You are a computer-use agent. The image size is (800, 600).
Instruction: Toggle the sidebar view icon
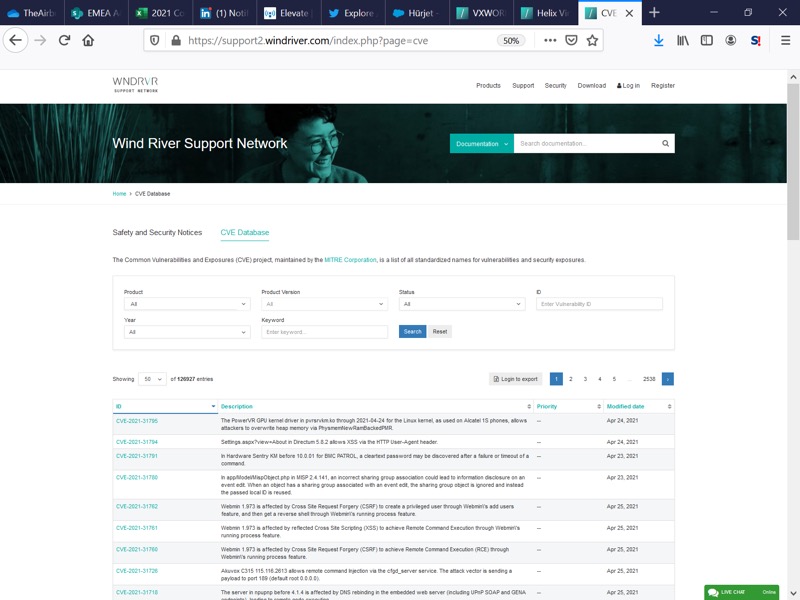pos(707,40)
